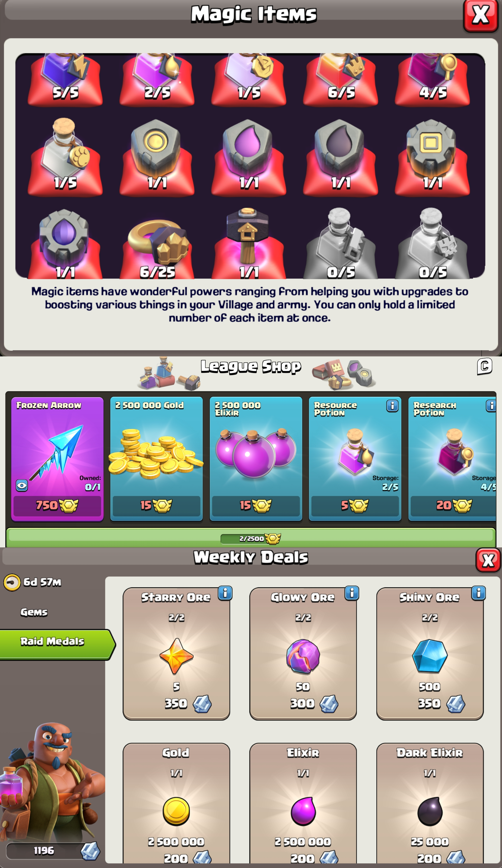The image size is (502, 868).
Task: Open info for Starry Ore deal
Action: click(x=225, y=593)
